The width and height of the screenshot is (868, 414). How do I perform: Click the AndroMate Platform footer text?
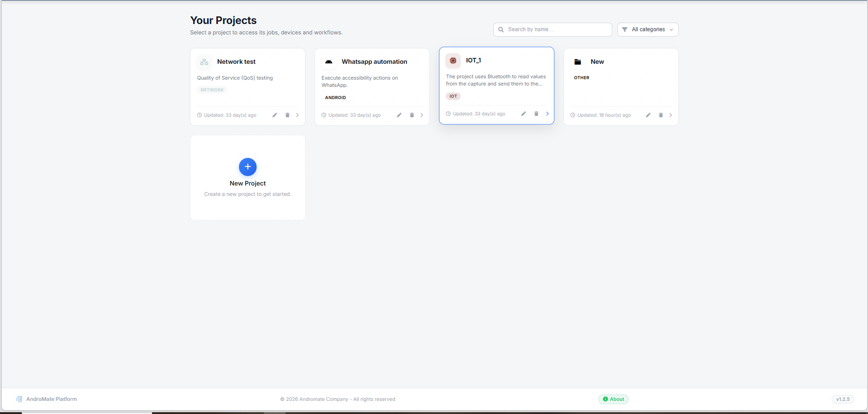point(52,399)
